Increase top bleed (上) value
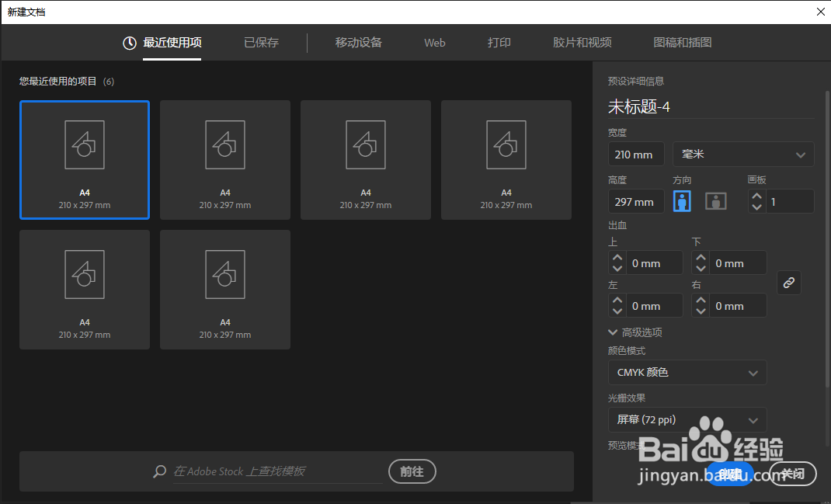This screenshot has width=831, height=504. click(x=617, y=258)
